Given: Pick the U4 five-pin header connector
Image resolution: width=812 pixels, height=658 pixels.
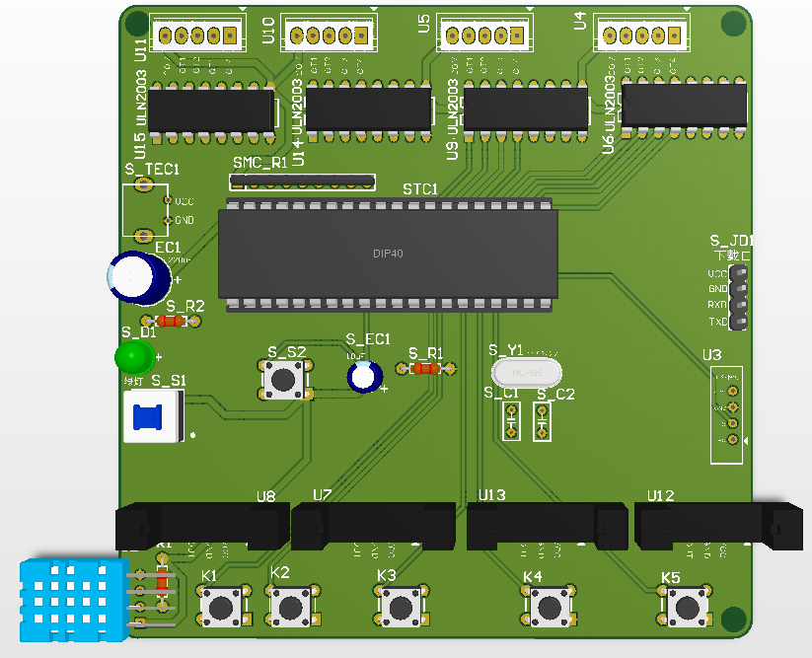Looking at the screenshot, I should click(x=641, y=34).
